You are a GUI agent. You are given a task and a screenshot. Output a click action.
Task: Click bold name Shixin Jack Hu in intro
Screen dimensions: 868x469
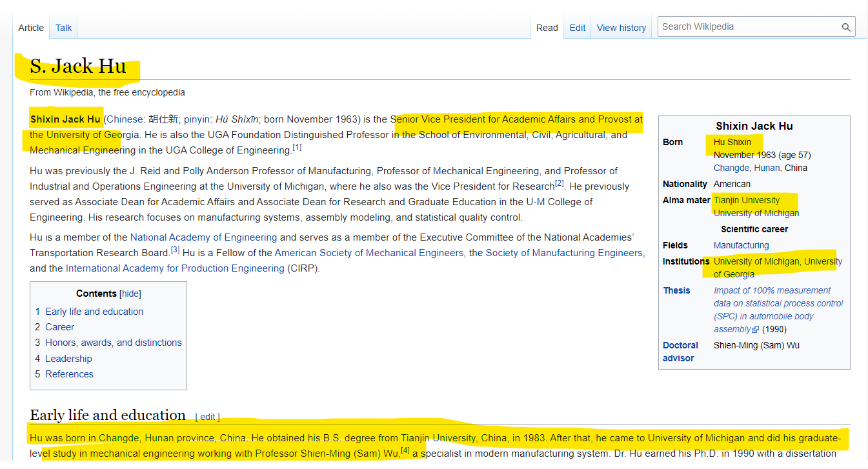(x=65, y=119)
